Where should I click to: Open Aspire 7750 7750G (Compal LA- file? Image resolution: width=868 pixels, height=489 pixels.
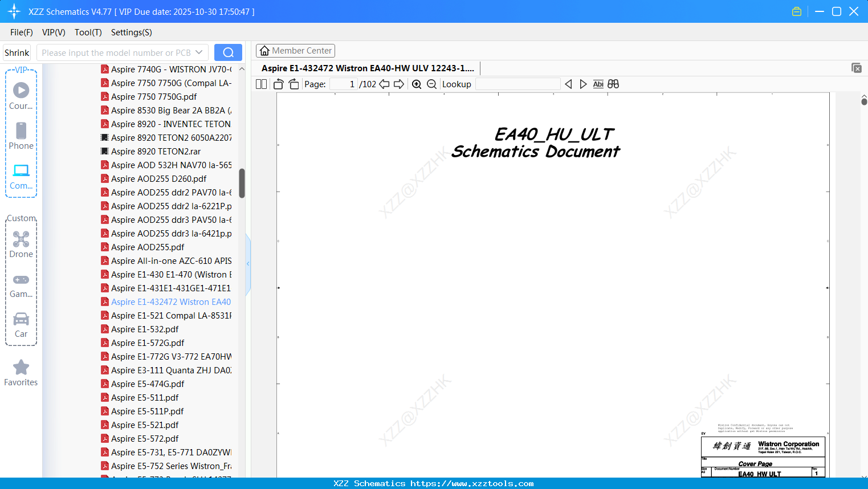(166, 83)
